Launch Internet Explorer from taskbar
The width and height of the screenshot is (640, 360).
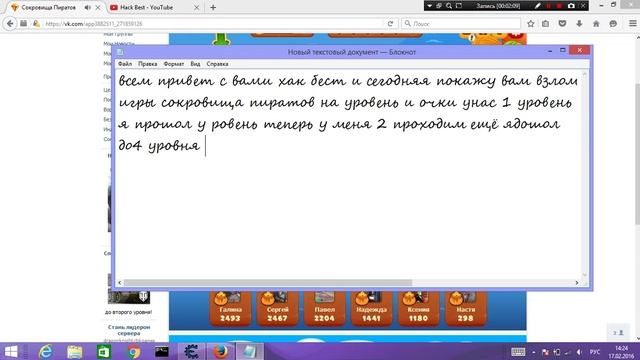pos(45,351)
